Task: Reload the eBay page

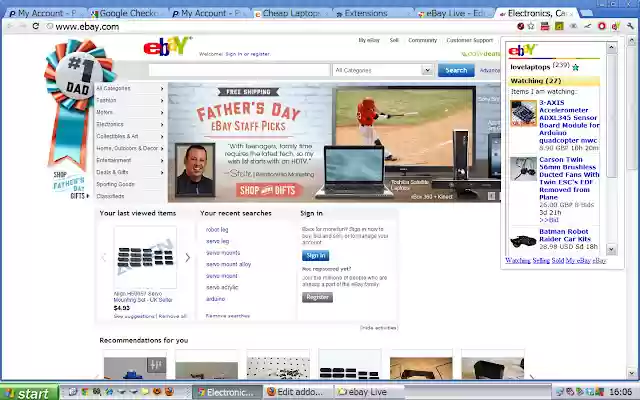Action: (x=36, y=27)
